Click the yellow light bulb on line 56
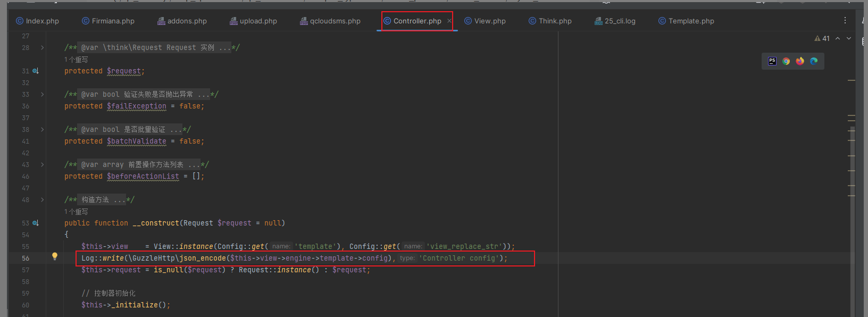 coord(54,256)
